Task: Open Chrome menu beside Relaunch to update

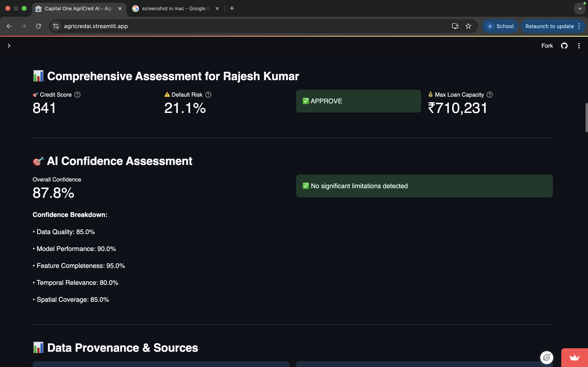Action: click(579, 26)
